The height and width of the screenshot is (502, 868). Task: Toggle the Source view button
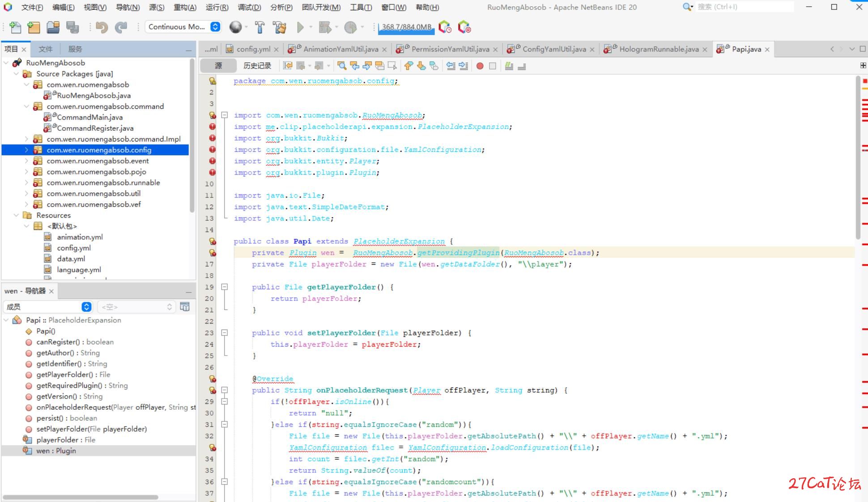coord(218,66)
